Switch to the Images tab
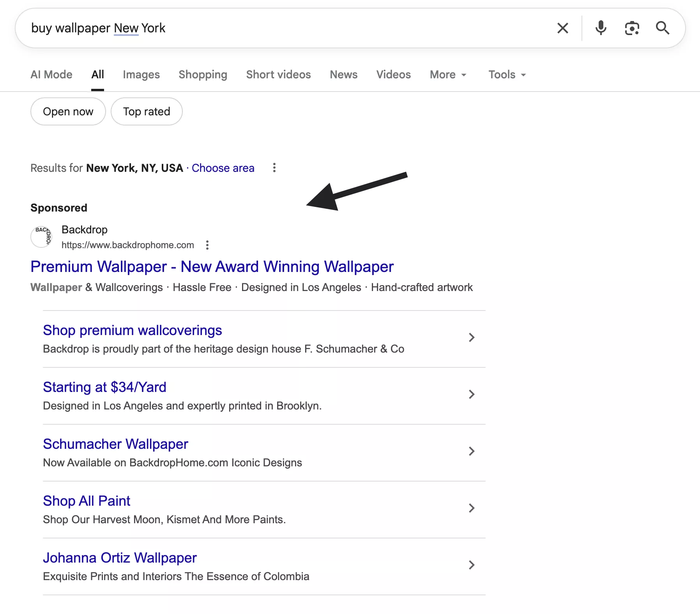This screenshot has height=614, width=700. pyautogui.click(x=141, y=74)
